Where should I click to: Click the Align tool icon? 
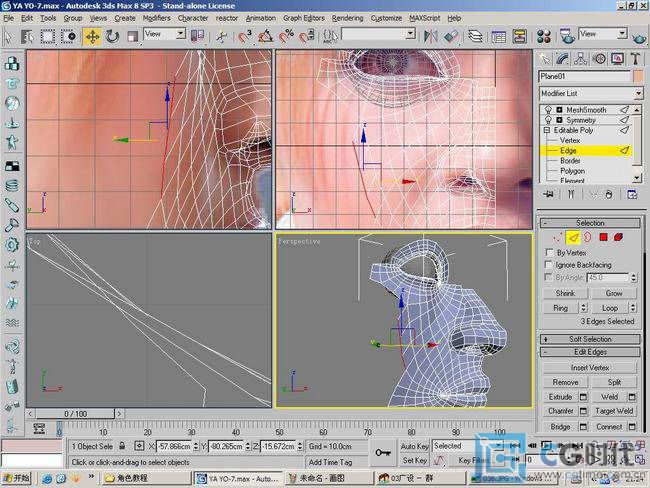coord(451,36)
